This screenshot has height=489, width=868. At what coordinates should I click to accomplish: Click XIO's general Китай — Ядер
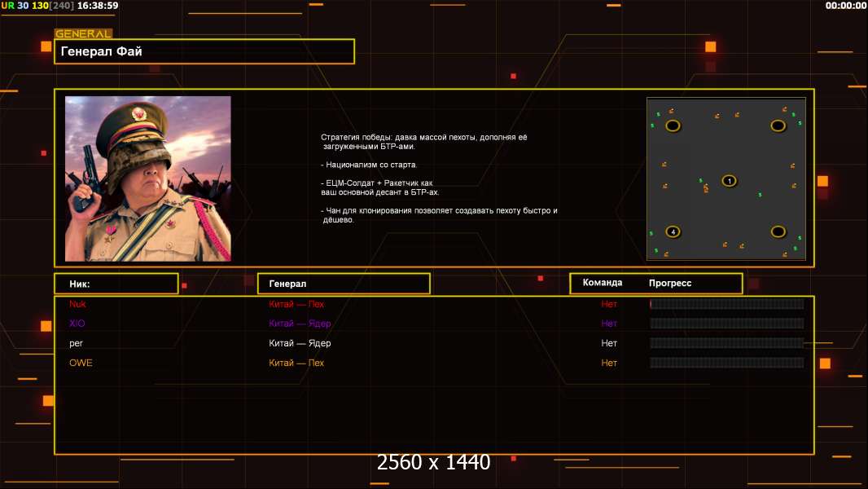[x=300, y=324]
